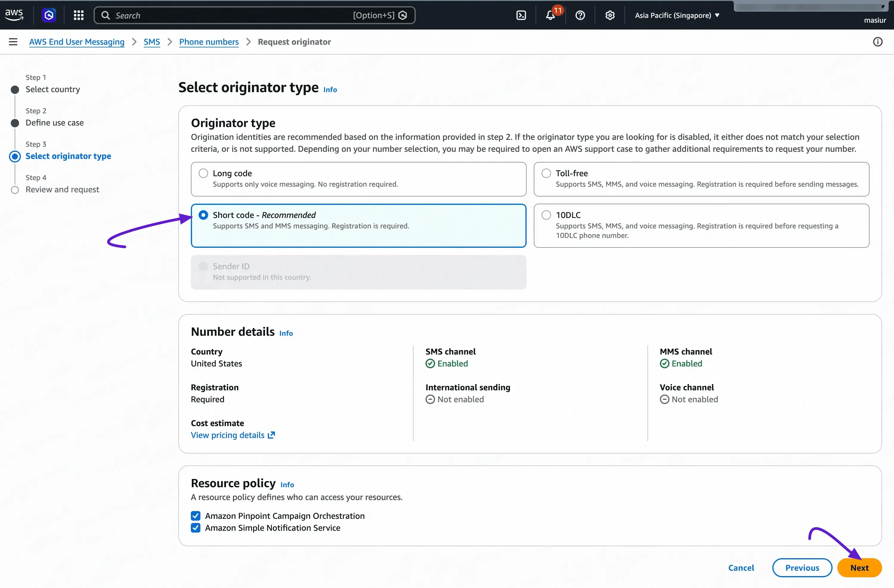
Task: Open the settings gear icon
Action: tap(610, 15)
